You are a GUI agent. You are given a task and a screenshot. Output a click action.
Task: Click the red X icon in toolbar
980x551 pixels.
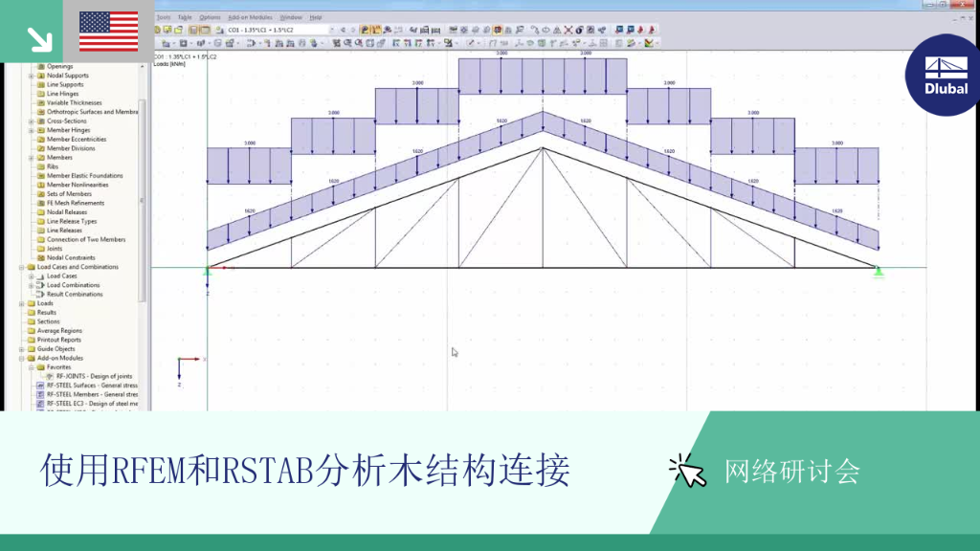568,30
